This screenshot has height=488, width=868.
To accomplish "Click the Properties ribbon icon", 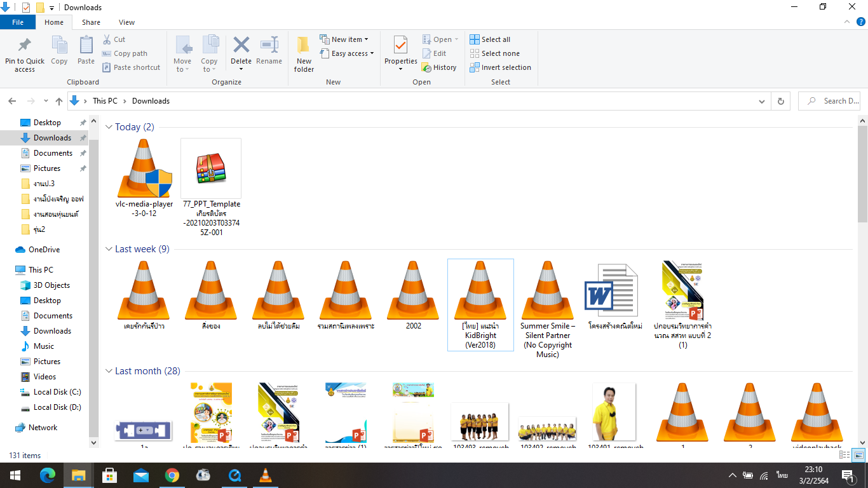I will [x=400, y=46].
